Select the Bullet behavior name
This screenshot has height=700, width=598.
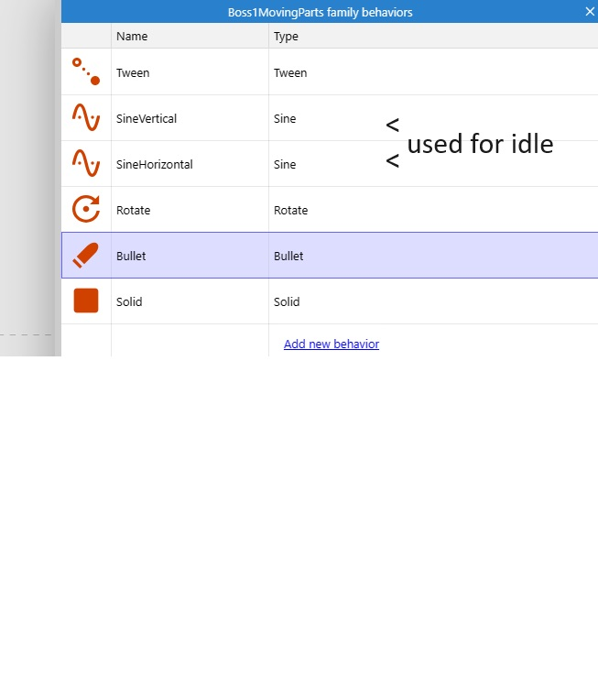pos(131,257)
